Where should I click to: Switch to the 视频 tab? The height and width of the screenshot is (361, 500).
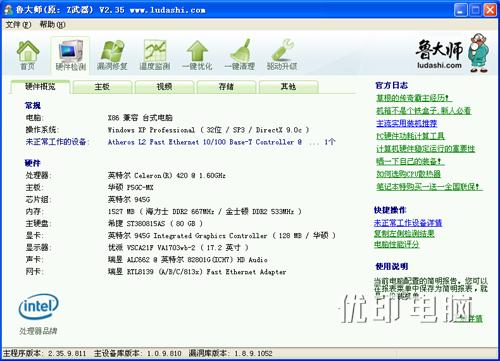pos(164,87)
